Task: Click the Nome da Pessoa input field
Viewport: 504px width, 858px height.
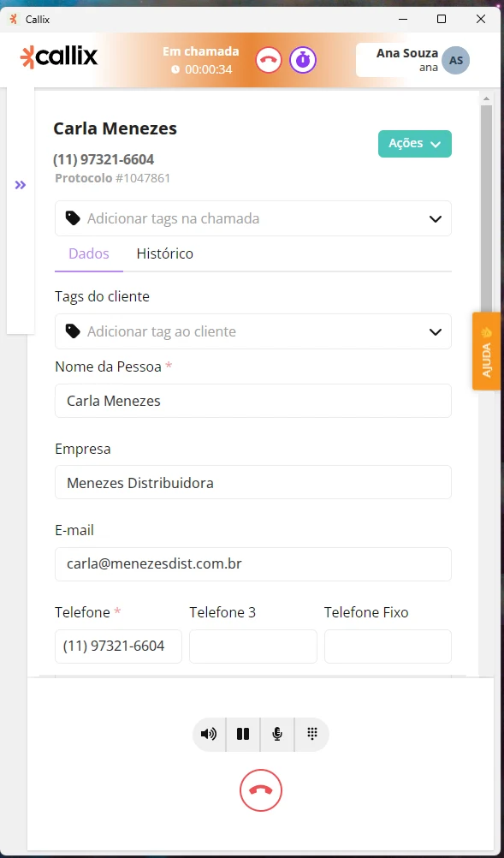Action: coord(253,401)
